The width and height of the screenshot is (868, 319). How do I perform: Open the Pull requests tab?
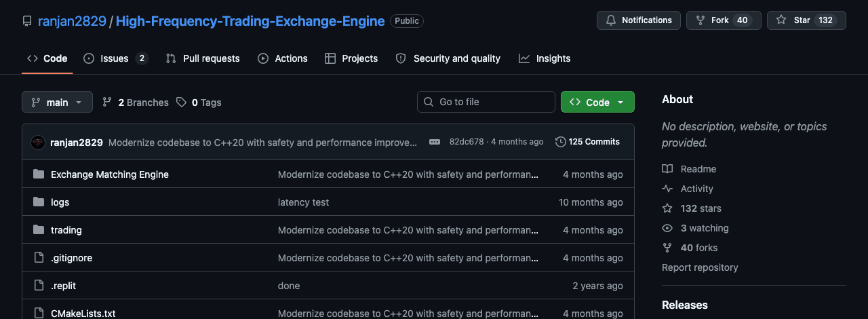(x=203, y=58)
